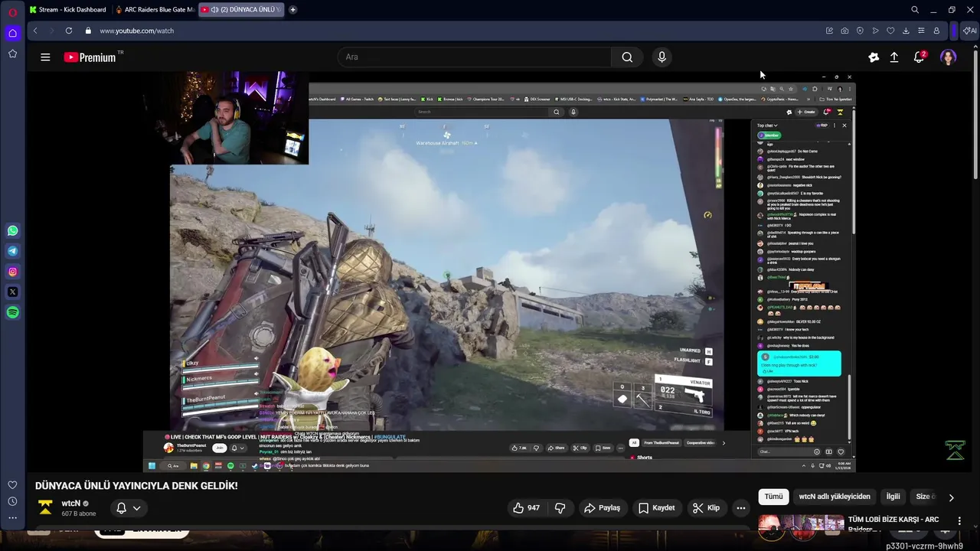Reload the YouTube page
This screenshot has width=980, height=551.
pos(69,31)
